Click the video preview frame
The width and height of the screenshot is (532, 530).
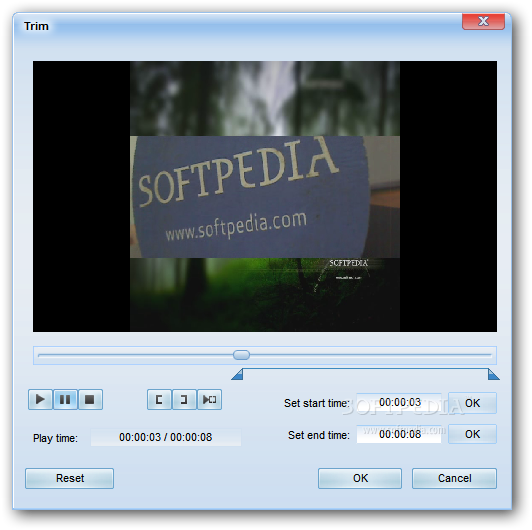[x=265, y=196]
